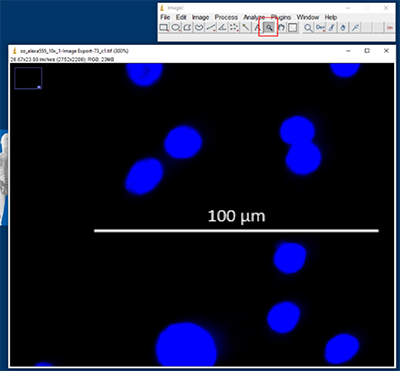This screenshot has height=371, width=400.
Task: Activate the Angle tool
Action: [222, 28]
